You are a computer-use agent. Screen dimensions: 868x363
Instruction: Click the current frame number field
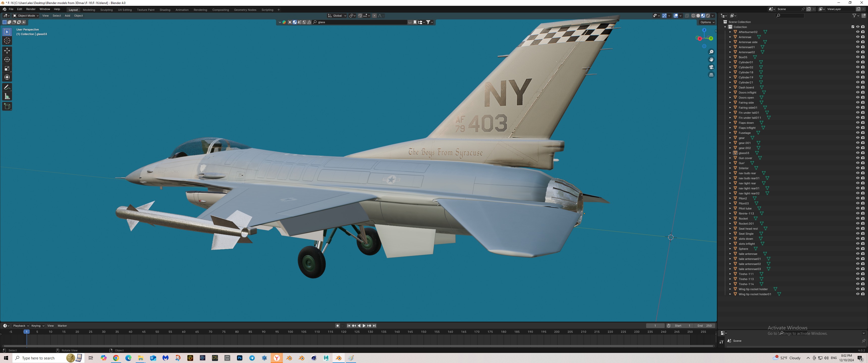coord(655,326)
